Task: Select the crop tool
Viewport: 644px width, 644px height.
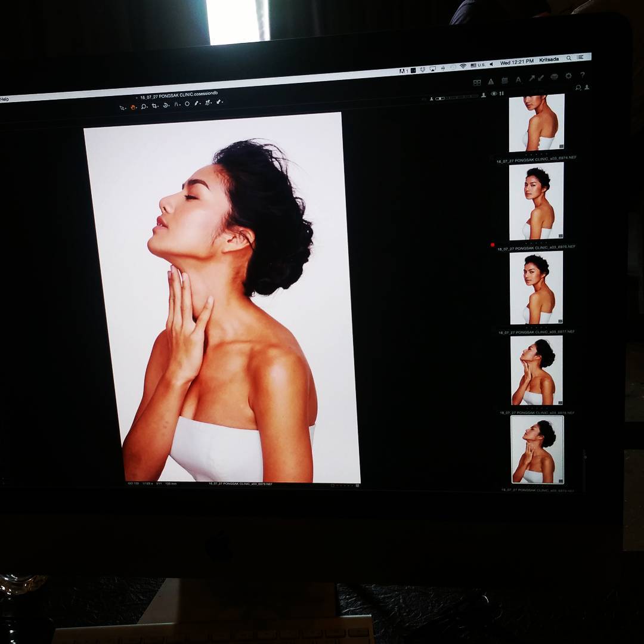Action: click(x=154, y=106)
